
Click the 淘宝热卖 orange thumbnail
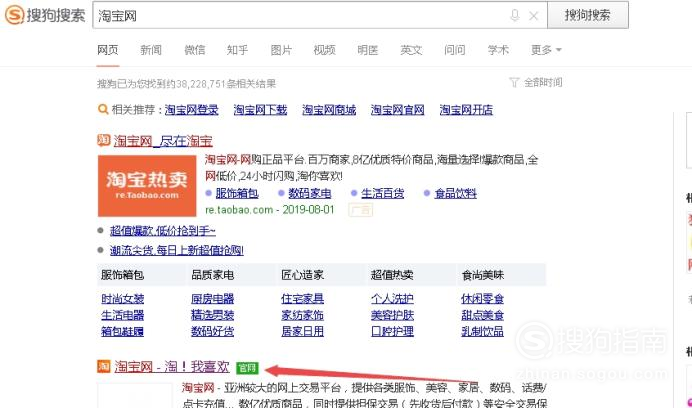click(147, 186)
